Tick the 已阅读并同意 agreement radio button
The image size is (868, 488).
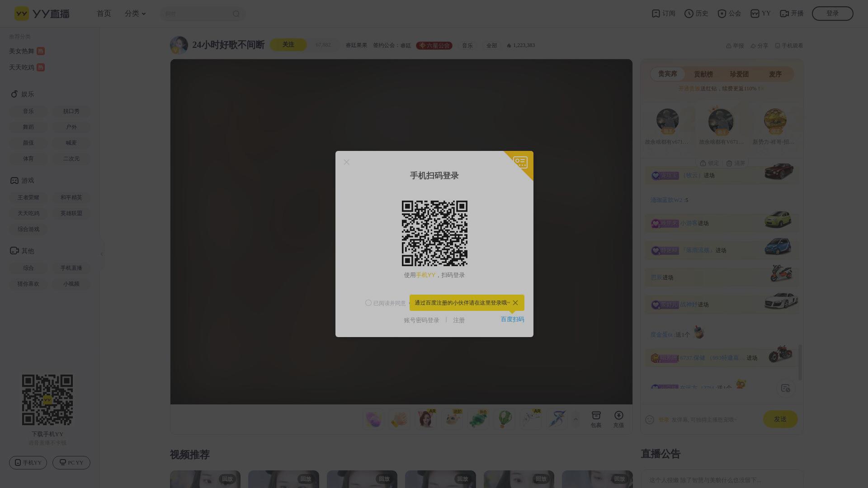[368, 303]
